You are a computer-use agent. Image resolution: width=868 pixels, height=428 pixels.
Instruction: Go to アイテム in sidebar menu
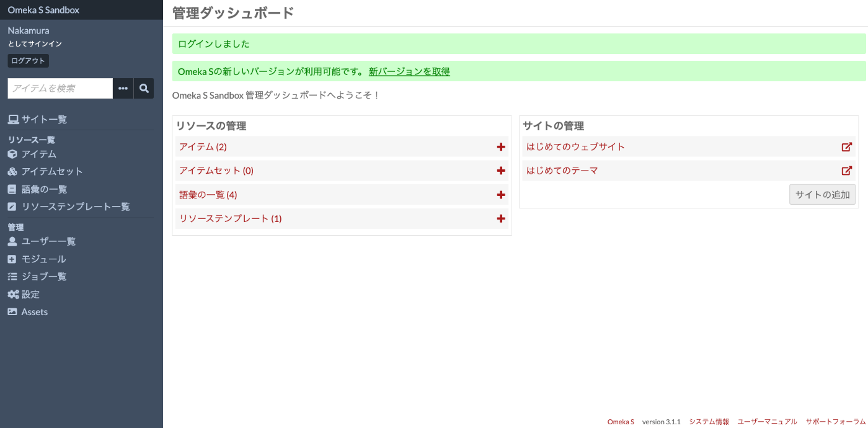click(x=39, y=154)
